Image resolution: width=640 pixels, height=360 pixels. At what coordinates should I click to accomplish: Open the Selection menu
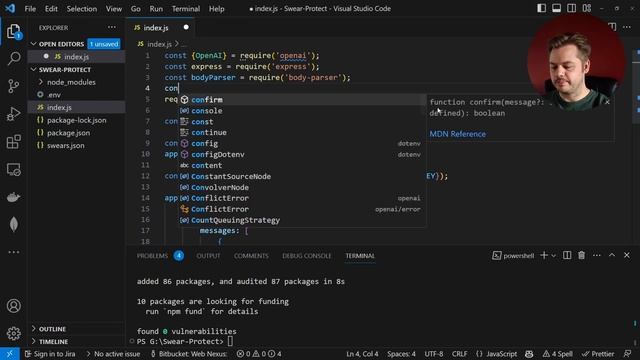tap(82, 9)
